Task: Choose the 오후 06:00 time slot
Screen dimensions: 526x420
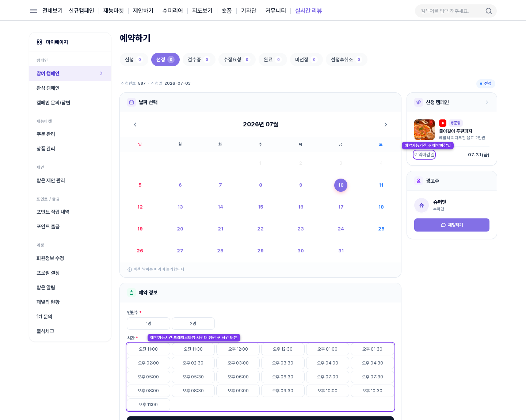Action: coord(238,377)
